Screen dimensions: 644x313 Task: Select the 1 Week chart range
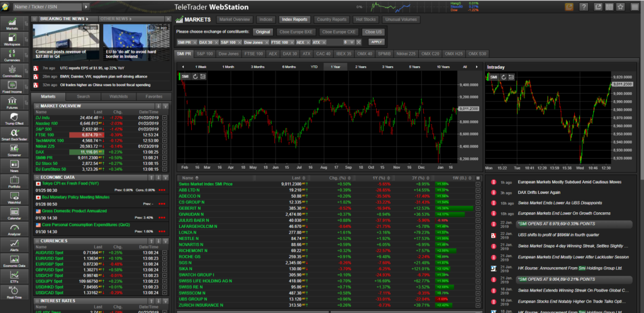pyautogui.click(x=201, y=67)
